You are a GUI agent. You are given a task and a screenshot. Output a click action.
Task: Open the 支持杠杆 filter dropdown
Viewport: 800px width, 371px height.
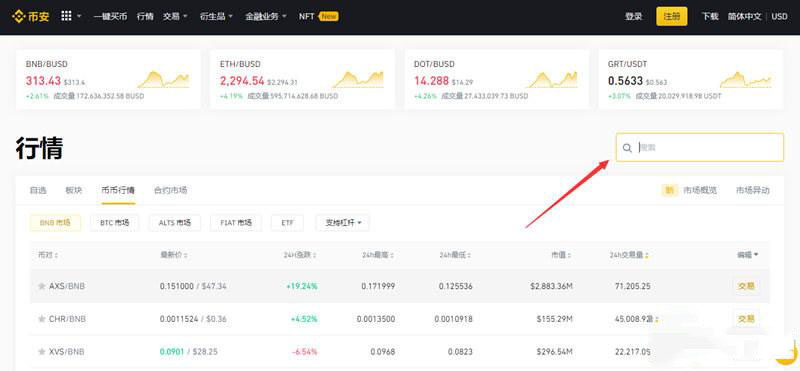(x=342, y=223)
